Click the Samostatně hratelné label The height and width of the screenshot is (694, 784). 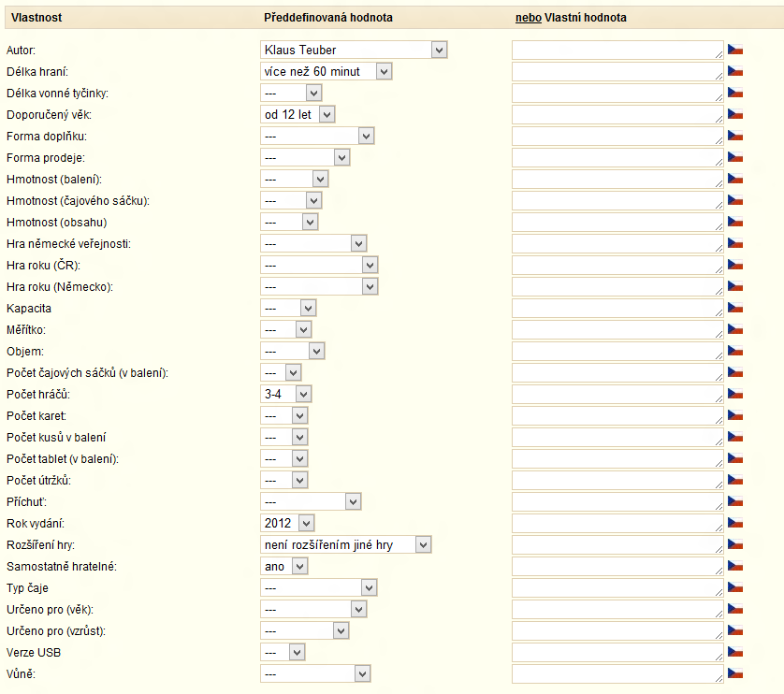62,566
